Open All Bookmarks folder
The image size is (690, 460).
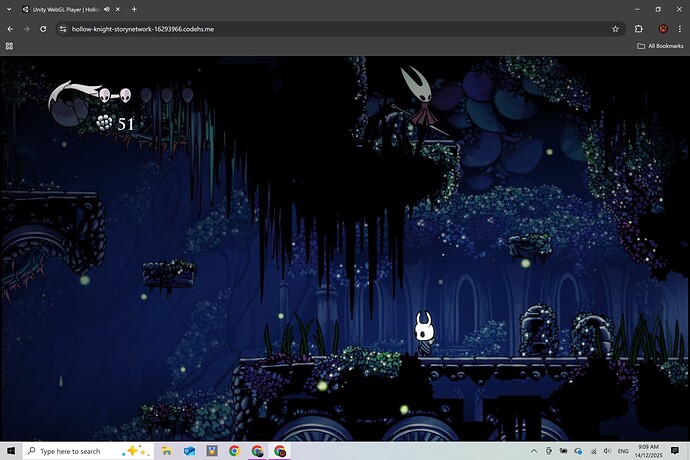(x=660, y=46)
